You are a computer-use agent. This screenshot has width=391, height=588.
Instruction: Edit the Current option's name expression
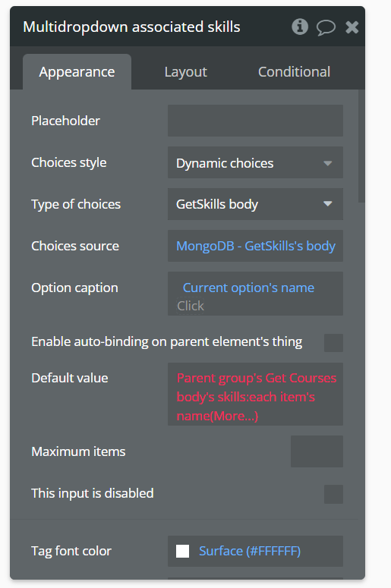[248, 288]
